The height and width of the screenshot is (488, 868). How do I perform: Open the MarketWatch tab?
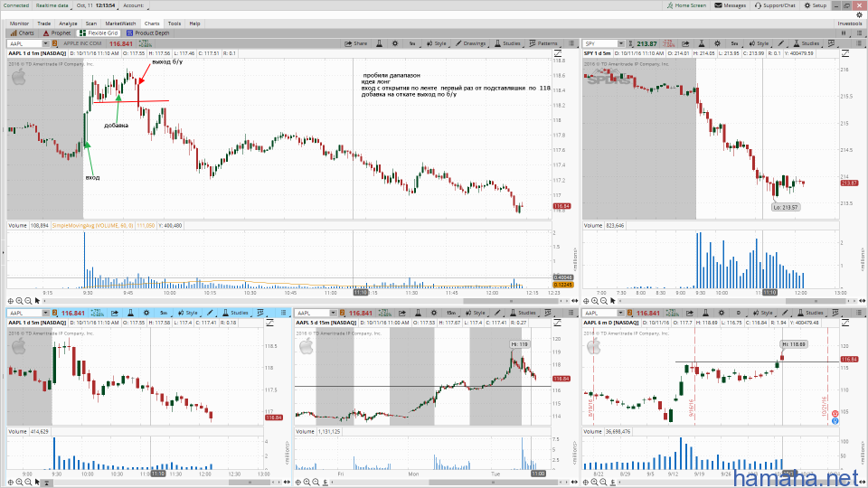[120, 23]
